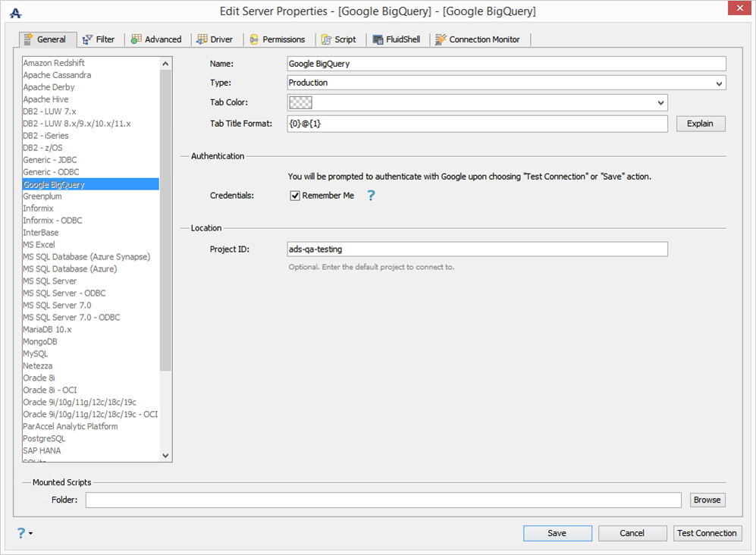Select MS SQL Server 7.0 entry

coord(91,306)
